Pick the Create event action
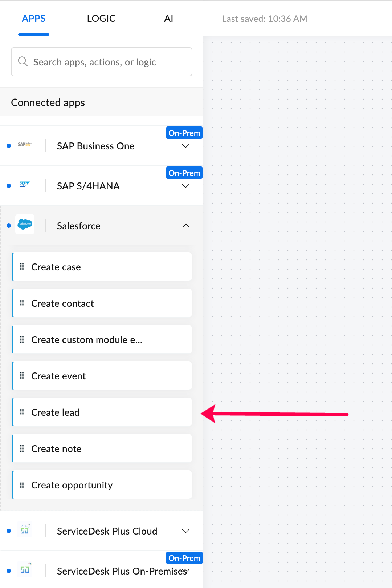 [102, 376]
